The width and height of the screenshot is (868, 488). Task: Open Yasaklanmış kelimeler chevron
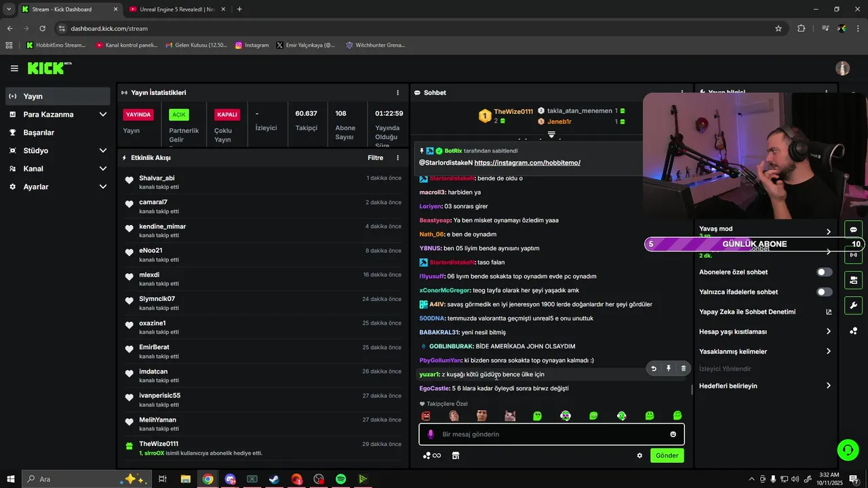click(x=828, y=352)
